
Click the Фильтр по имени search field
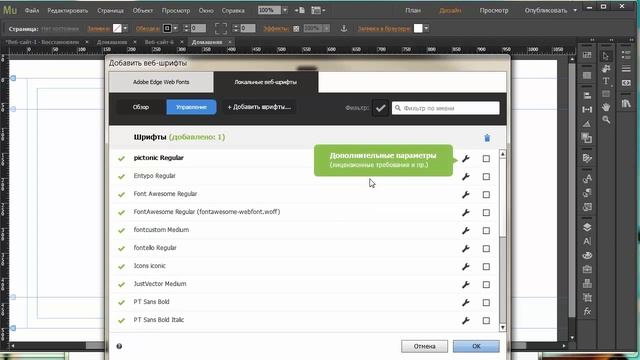[x=446, y=108]
